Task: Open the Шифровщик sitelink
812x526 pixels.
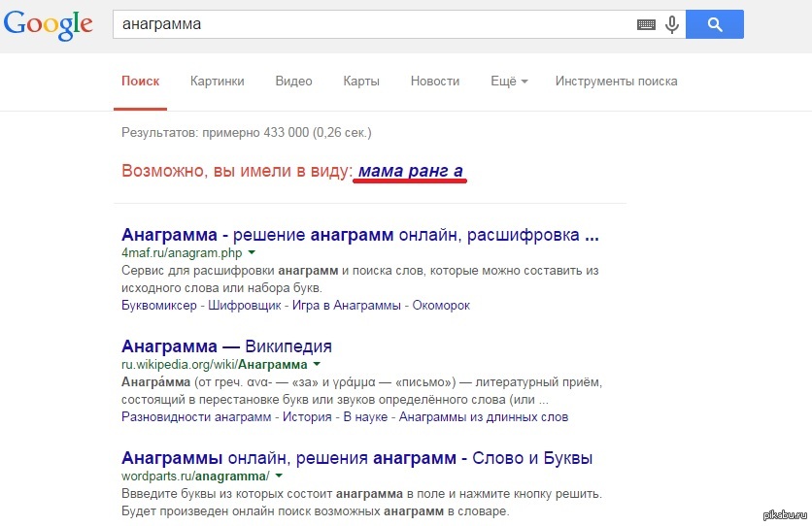Action: 245,305
